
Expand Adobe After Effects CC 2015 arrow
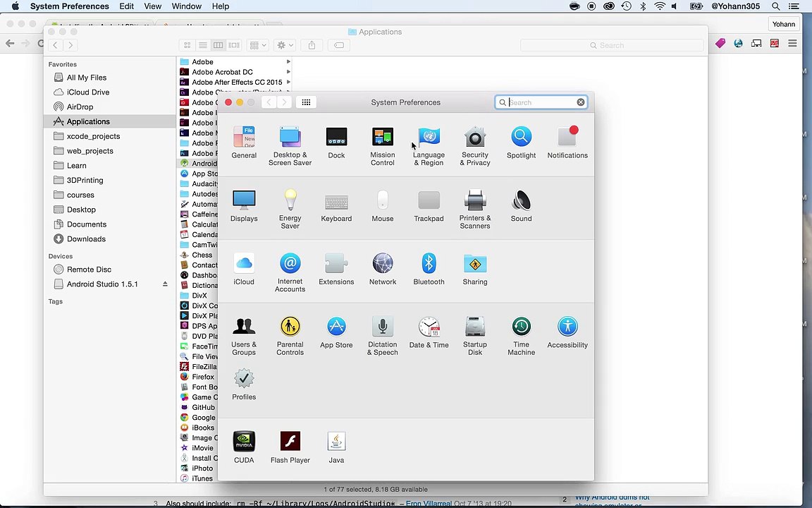point(288,82)
